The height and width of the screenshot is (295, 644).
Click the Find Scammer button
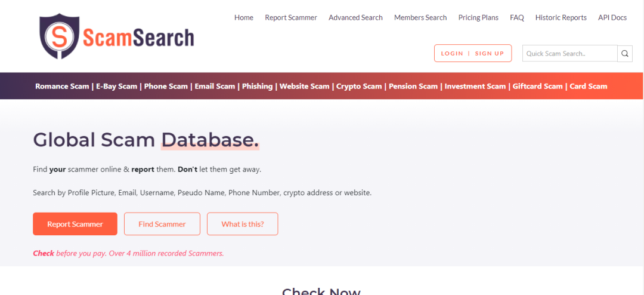[x=162, y=224]
